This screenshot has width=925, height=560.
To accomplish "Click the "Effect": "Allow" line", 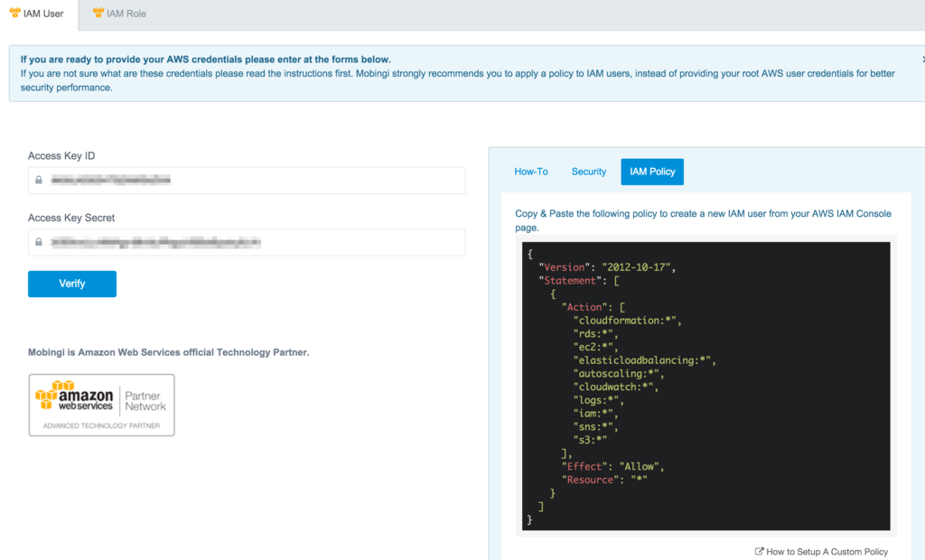I will [613, 466].
